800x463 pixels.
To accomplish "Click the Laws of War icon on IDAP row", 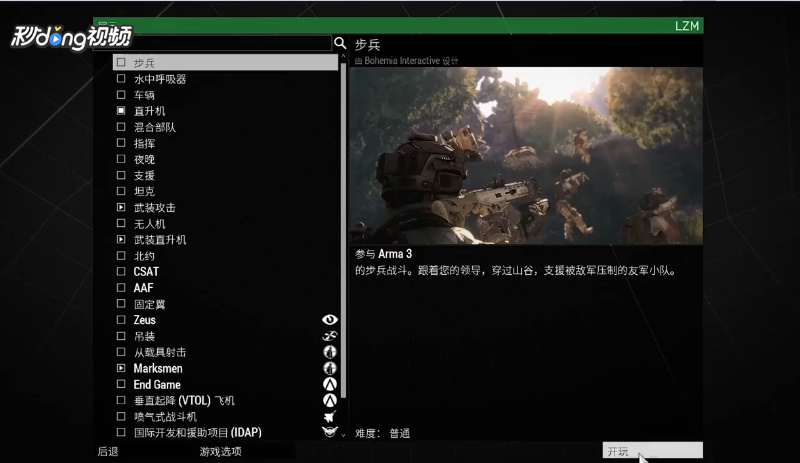I will [x=330, y=432].
